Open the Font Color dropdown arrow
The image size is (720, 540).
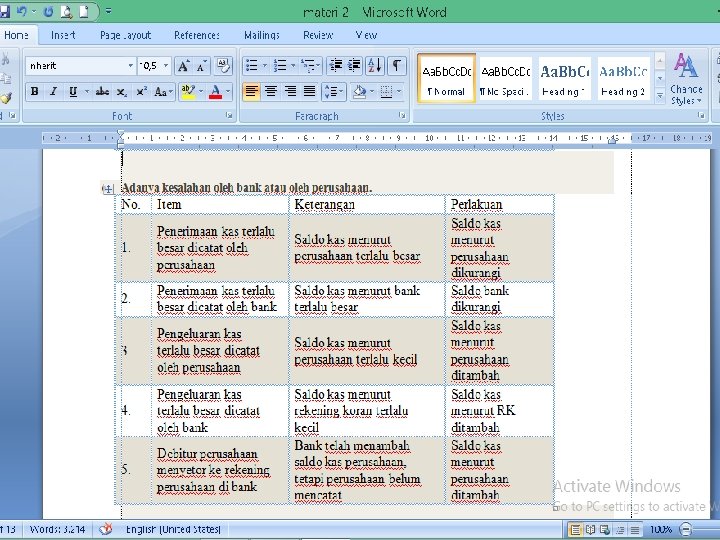228,91
